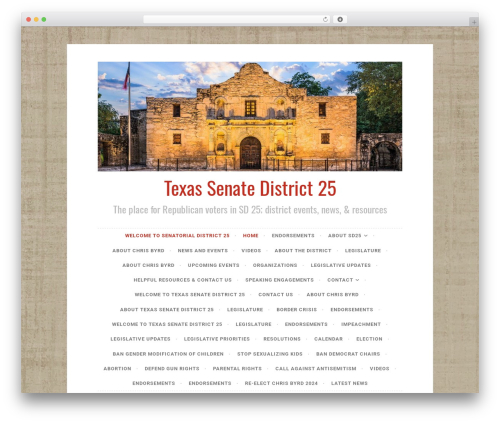This screenshot has height=423, width=500.
Task: Open the Stop Sexualizing Kids page
Action: point(270,354)
